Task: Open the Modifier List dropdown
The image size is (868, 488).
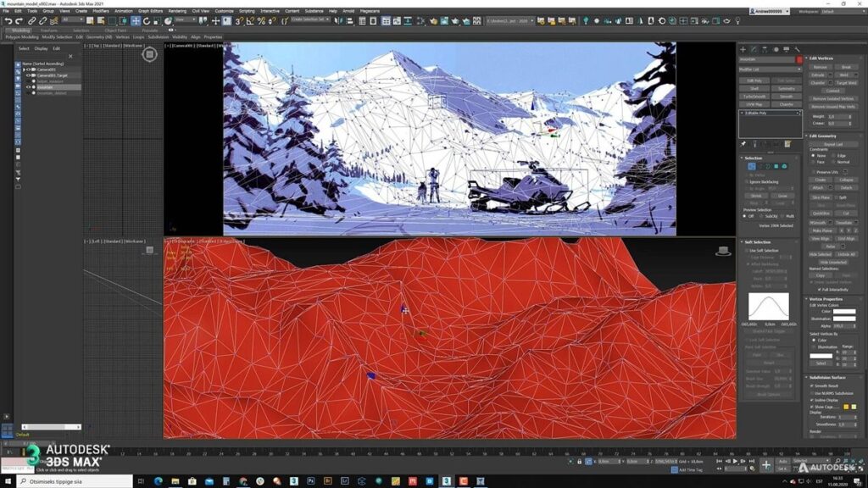Action: click(770, 69)
